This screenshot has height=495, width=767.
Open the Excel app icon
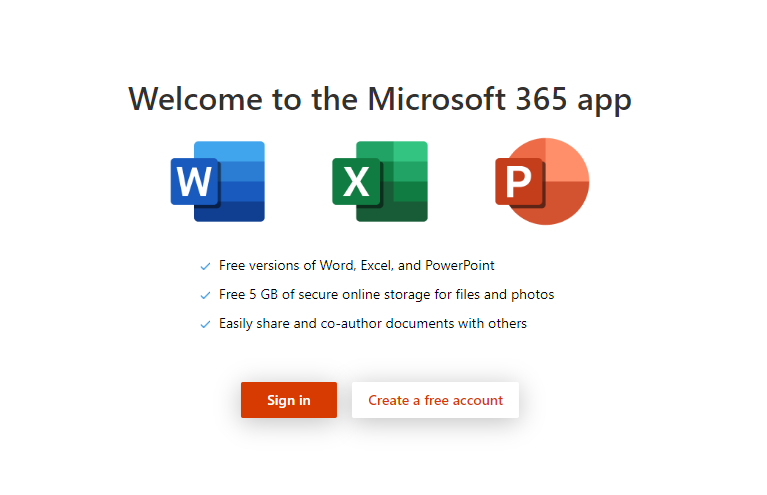tap(380, 181)
